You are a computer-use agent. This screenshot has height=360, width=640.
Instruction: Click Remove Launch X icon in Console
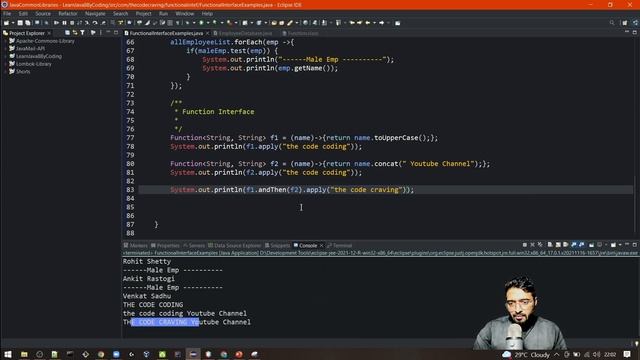click(x=532, y=245)
